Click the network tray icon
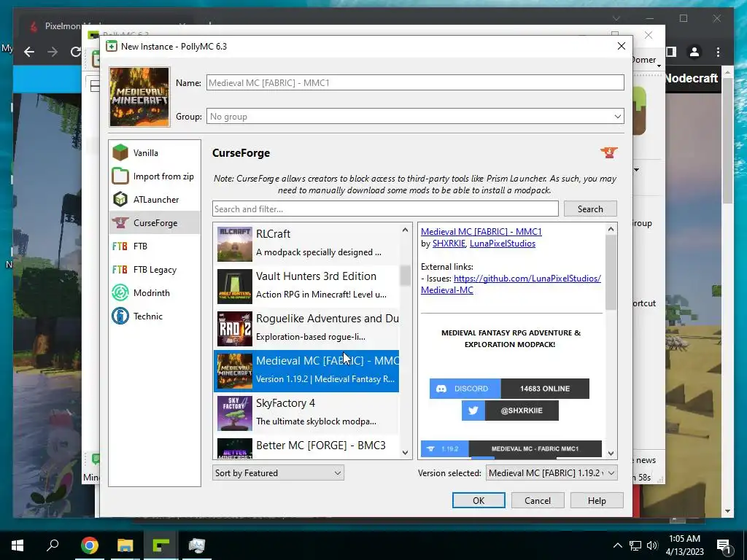This screenshot has height=560, width=747. pyautogui.click(x=635, y=545)
